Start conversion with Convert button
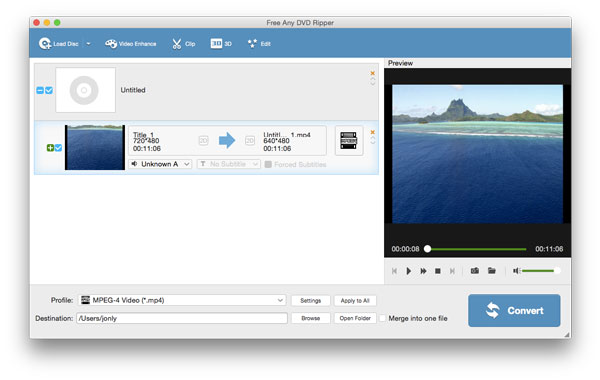 tap(514, 310)
